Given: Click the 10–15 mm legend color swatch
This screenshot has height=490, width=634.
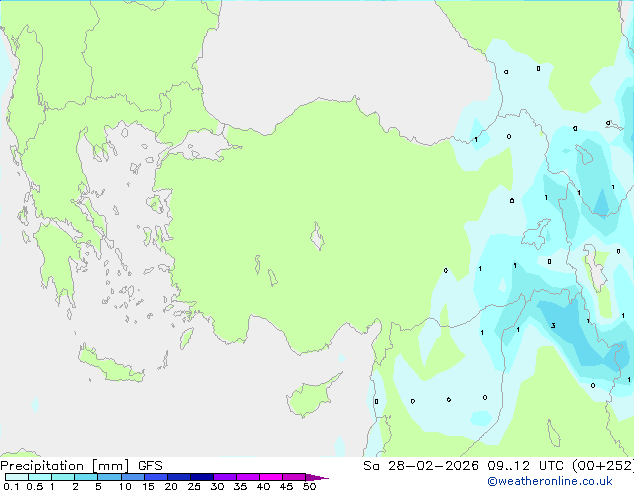Looking at the screenshot, I should click(x=133, y=477).
